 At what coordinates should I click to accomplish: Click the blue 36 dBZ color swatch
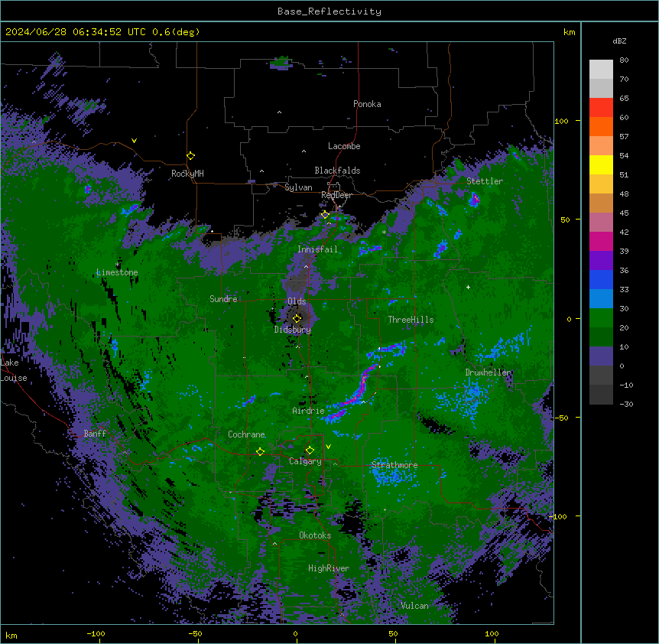(601, 279)
